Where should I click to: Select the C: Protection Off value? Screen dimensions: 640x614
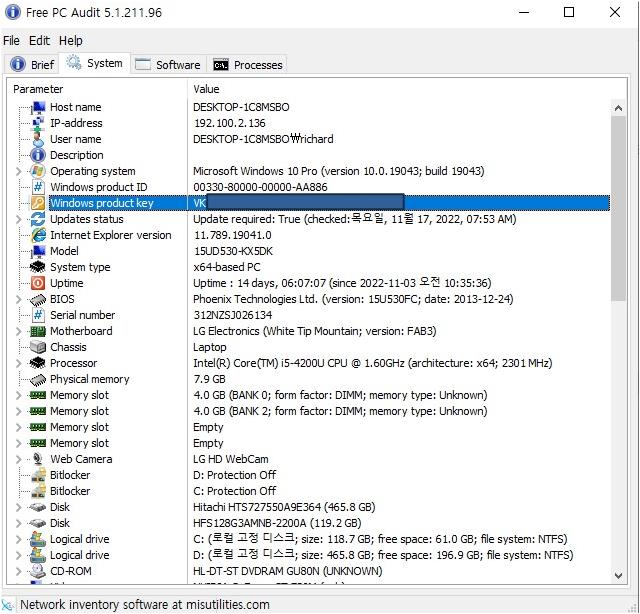(x=234, y=491)
